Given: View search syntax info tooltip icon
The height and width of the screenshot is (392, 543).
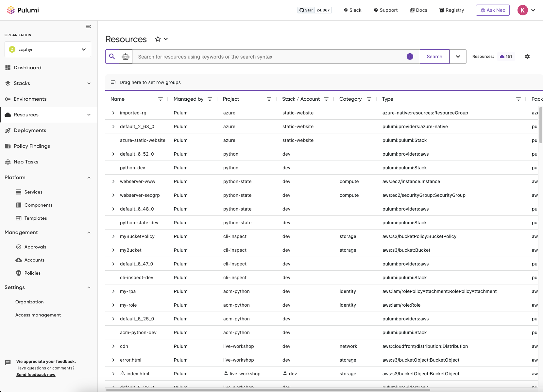Looking at the screenshot, I should coord(410,56).
